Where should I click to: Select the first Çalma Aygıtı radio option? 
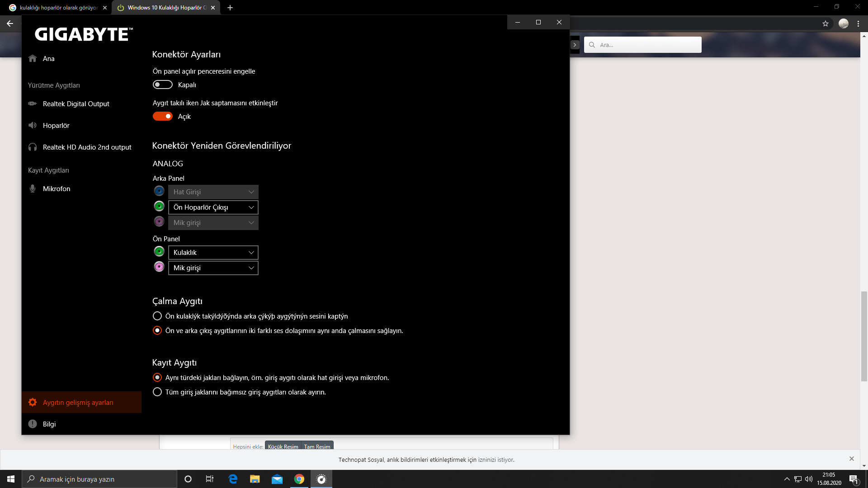tap(157, 316)
